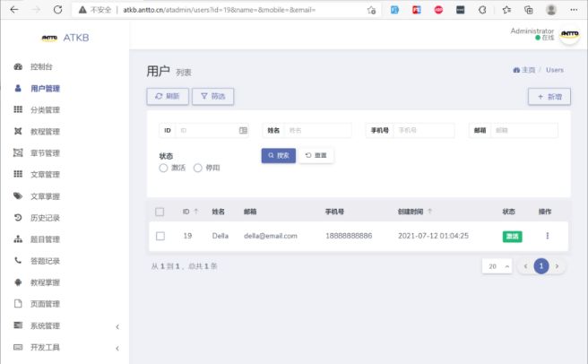The height and width of the screenshot is (364, 588).
Task: Open 文章管理 menu item
Action: tap(45, 175)
